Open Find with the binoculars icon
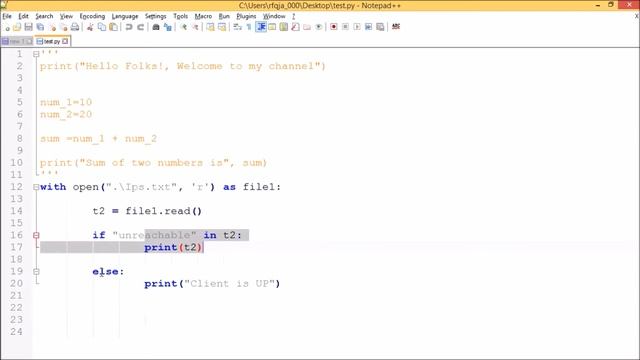This screenshot has height=360, width=640. tap(156, 27)
